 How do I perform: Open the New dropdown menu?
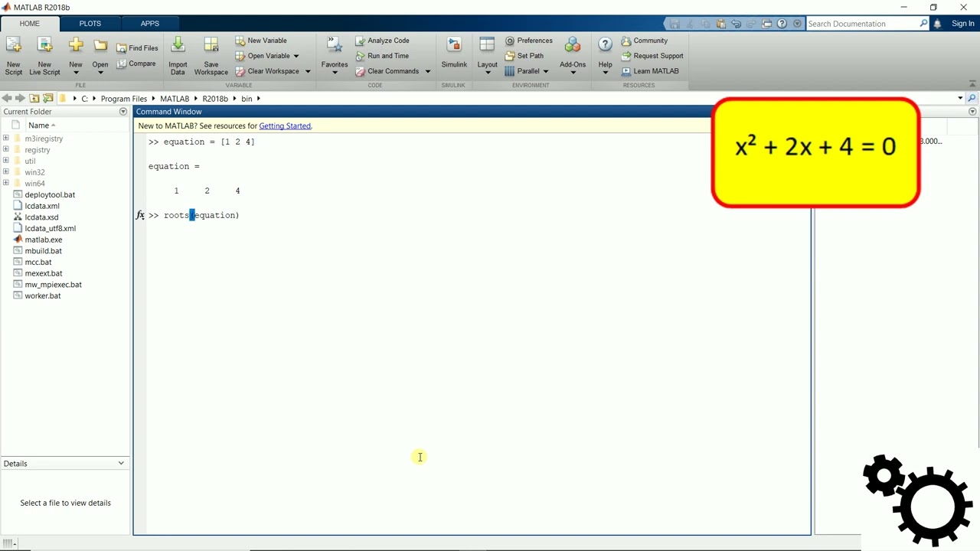[76, 73]
